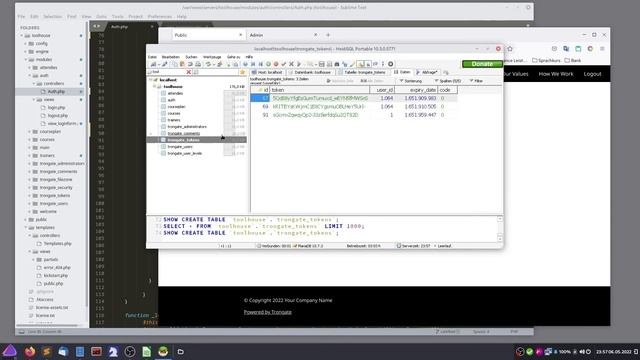Collapse the modules folder in Sublime sidebar
Screen dimensions: 640x360
26,60
